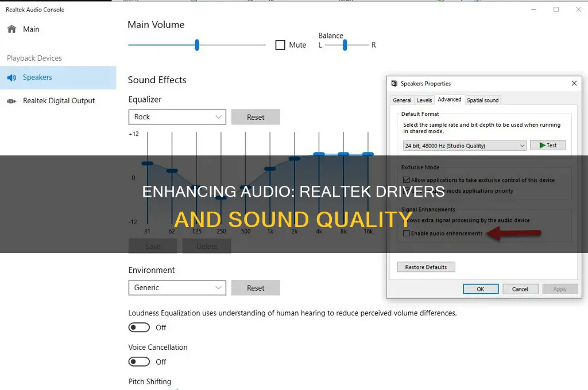Toggle the Mute checkbox
588x390 pixels.
point(280,45)
